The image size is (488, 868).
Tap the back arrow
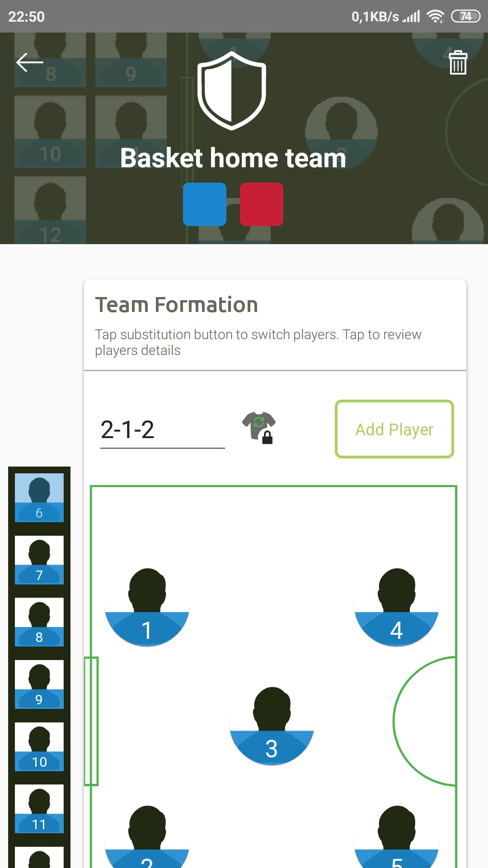tap(30, 62)
